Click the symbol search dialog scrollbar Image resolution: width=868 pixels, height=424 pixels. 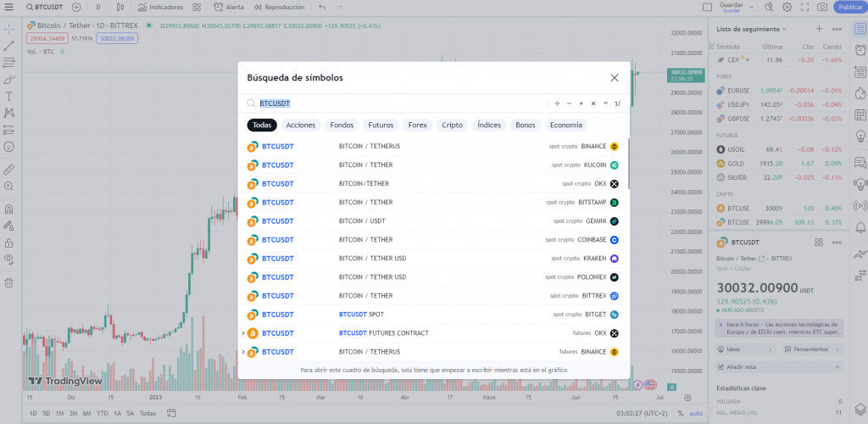pos(628,164)
